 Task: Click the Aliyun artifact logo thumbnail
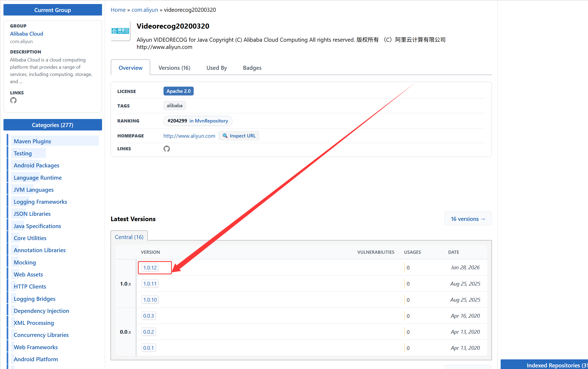pos(120,31)
